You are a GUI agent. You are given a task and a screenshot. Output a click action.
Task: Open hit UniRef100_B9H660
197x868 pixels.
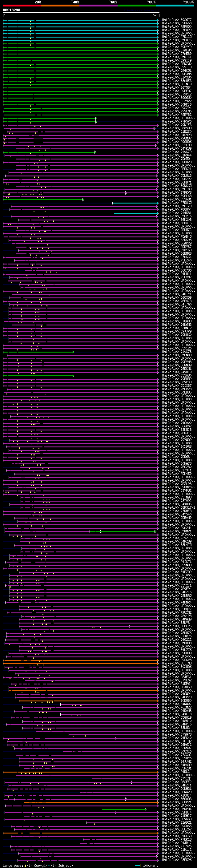(177, 23)
